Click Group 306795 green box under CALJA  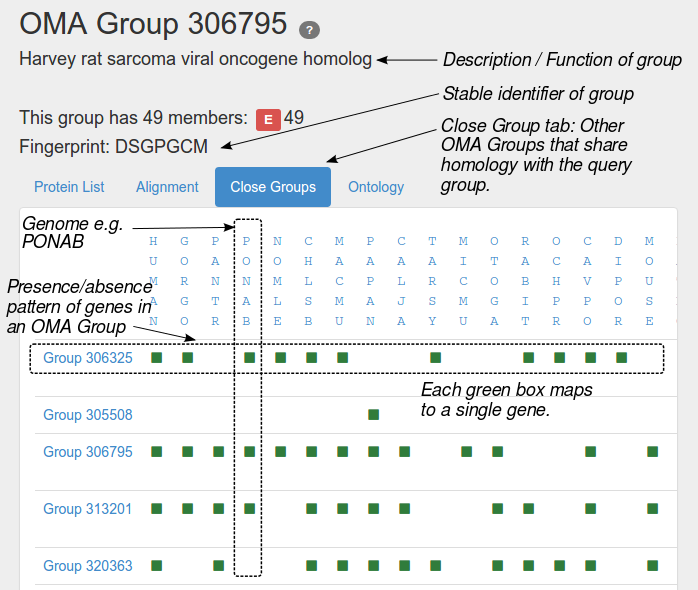405,452
